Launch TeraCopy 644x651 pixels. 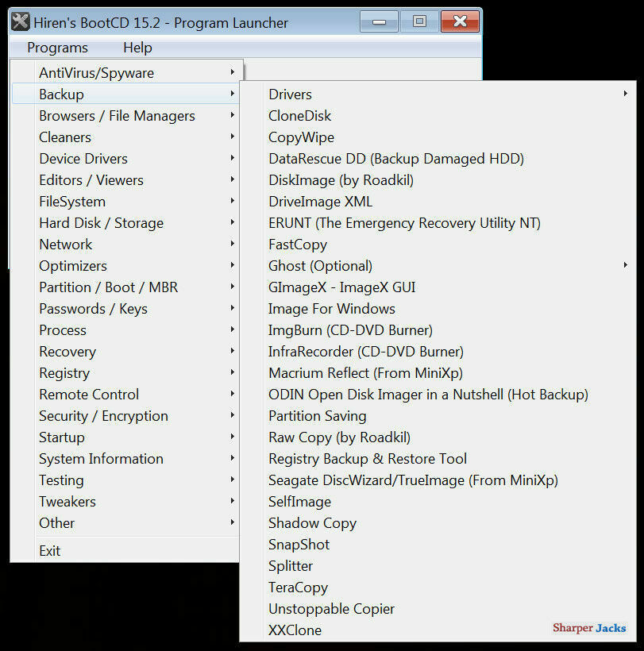pyautogui.click(x=438, y=587)
